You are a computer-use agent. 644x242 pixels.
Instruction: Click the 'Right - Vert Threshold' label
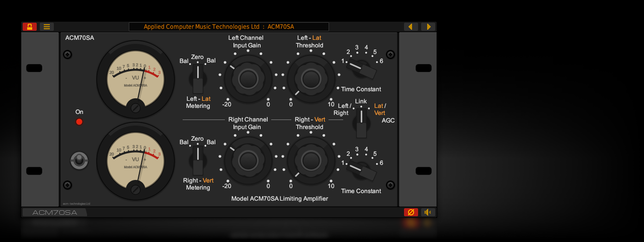(x=310, y=123)
